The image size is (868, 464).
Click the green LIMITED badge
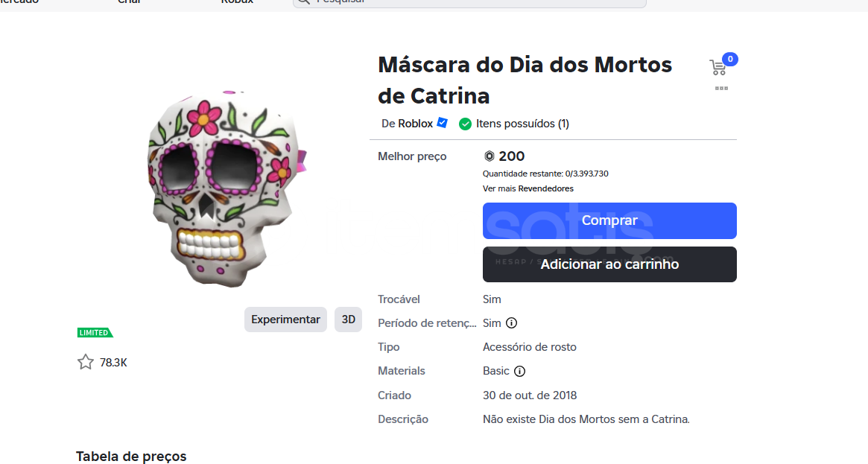pos(95,333)
